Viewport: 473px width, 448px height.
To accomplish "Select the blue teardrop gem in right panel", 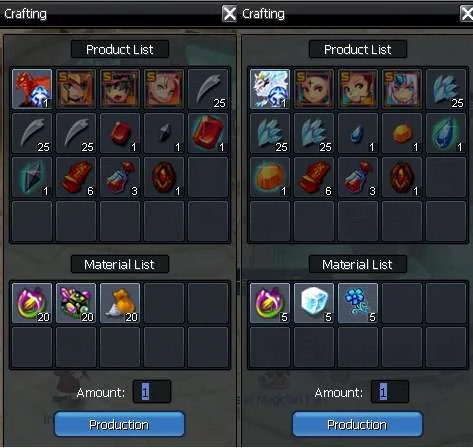I will point(358,133).
